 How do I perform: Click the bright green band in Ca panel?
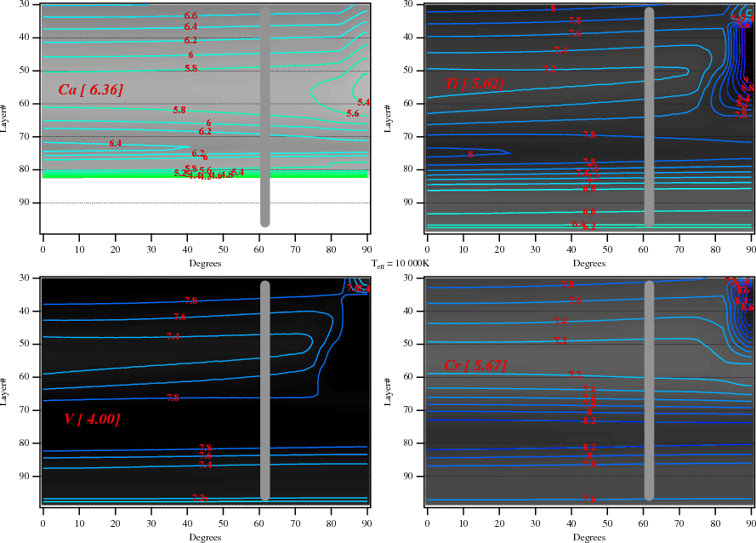coord(128,174)
